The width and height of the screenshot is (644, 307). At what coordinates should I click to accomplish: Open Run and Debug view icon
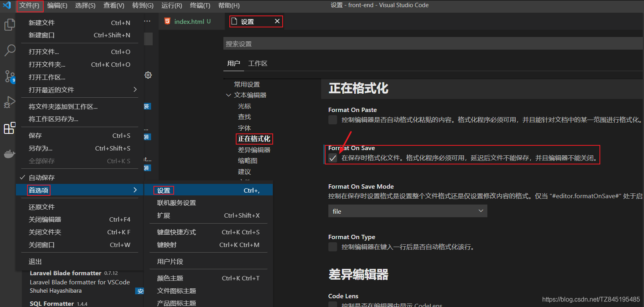click(x=9, y=102)
